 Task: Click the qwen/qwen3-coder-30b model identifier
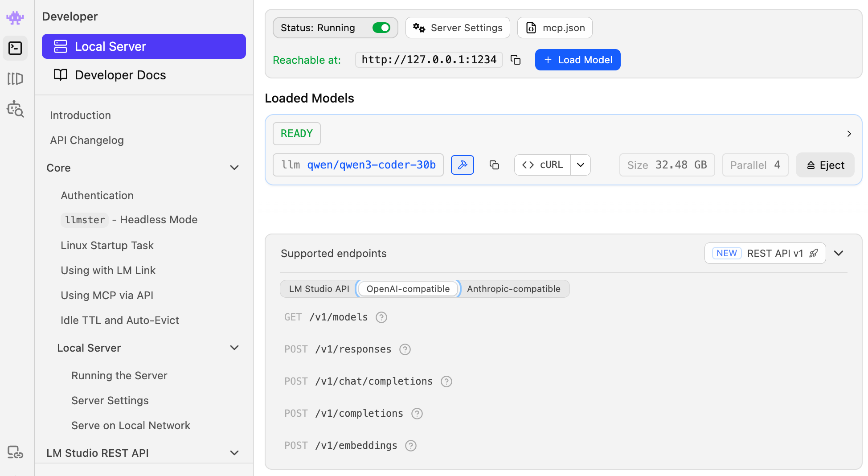point(358,165)
